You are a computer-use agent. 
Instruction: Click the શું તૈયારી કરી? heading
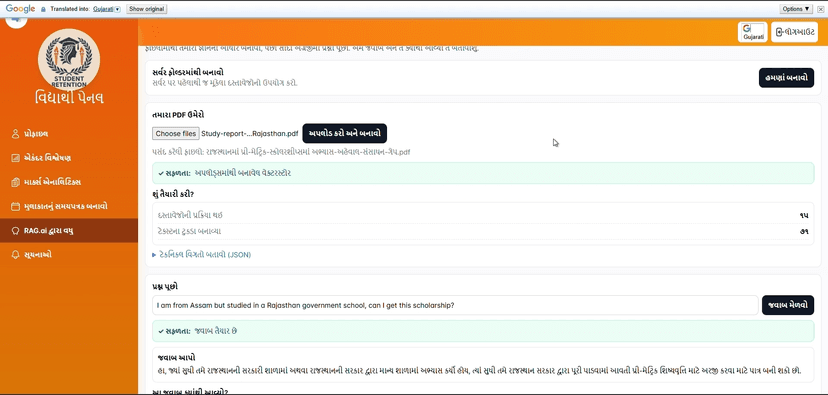click(x=173, y=194)
